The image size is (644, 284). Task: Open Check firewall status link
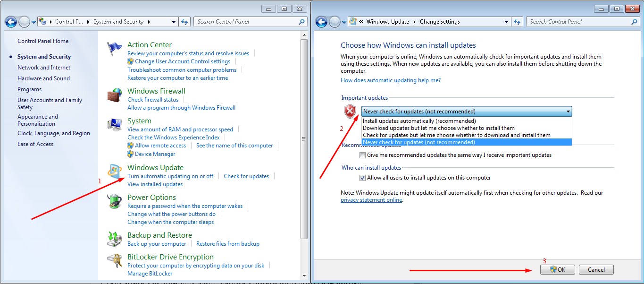pyautogui.click(x=153, y=100)
